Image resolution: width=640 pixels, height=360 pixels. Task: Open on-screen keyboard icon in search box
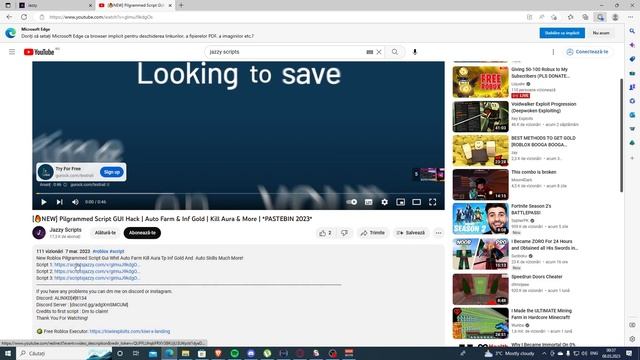(x=370, y=52)
